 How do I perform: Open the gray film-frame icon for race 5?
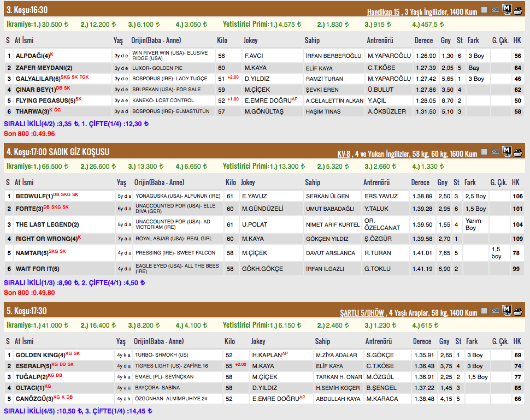(484, 311)
